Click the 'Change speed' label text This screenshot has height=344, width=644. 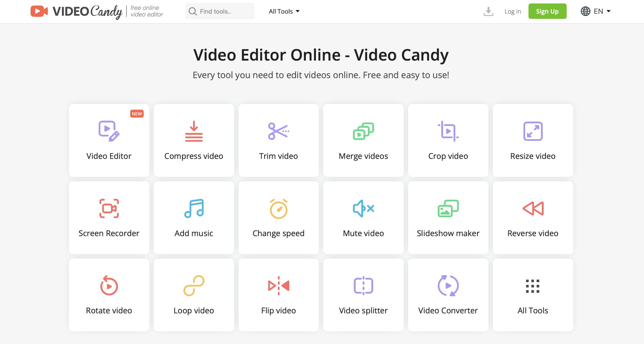[278, 233]
